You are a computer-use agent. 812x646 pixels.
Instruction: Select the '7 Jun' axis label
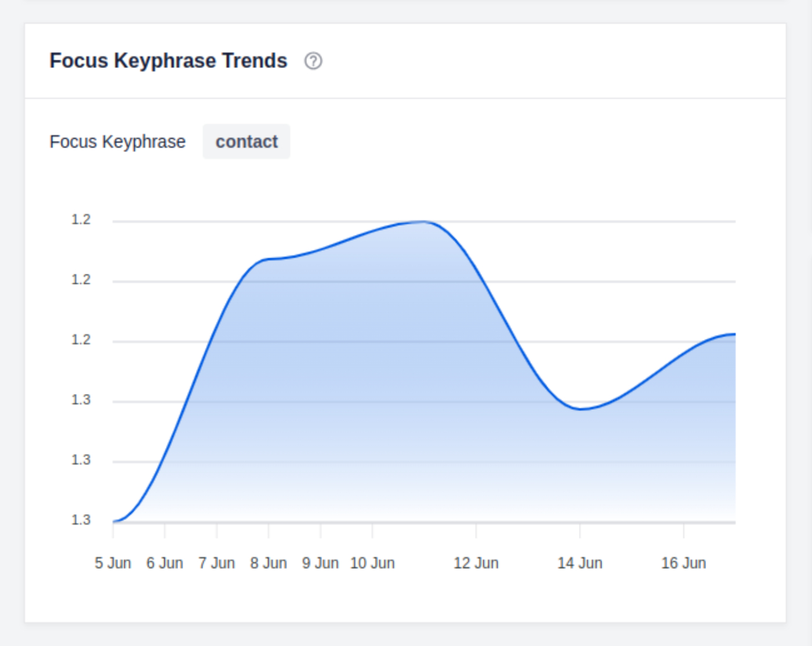pyautogui.click(x=217, y=563)
